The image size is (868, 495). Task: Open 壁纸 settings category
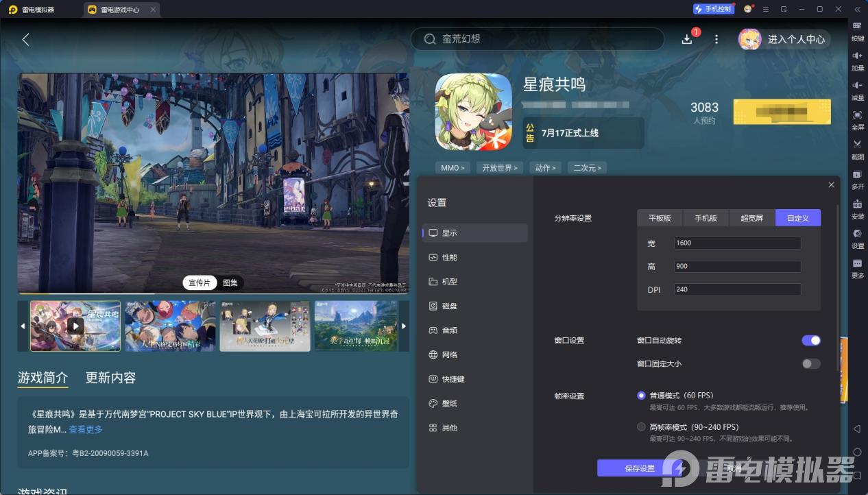click(475, 403)
